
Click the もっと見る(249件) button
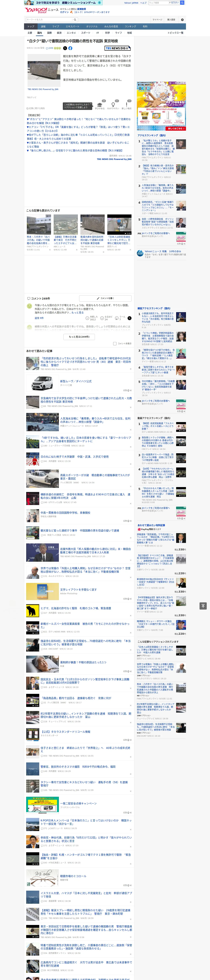[x=79, y=337]
